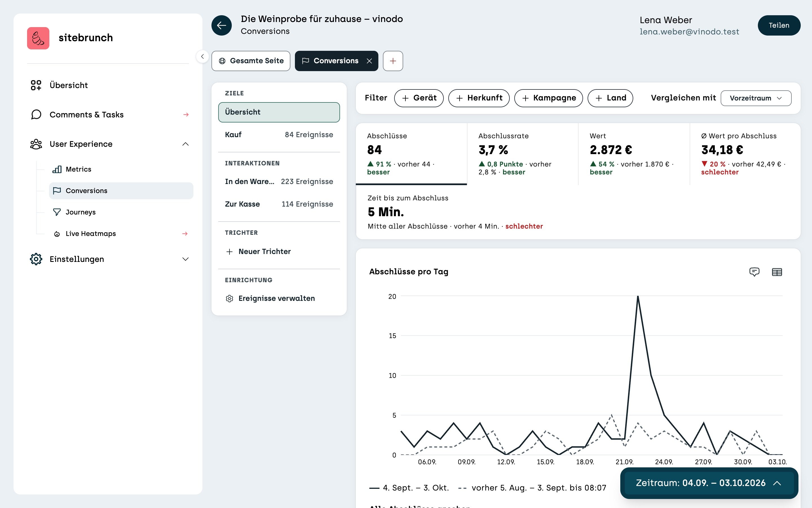The height and width of the screenshot is (508, 812).
Task: Add a Herkunft filter
Action: click(x=479, y=98)
